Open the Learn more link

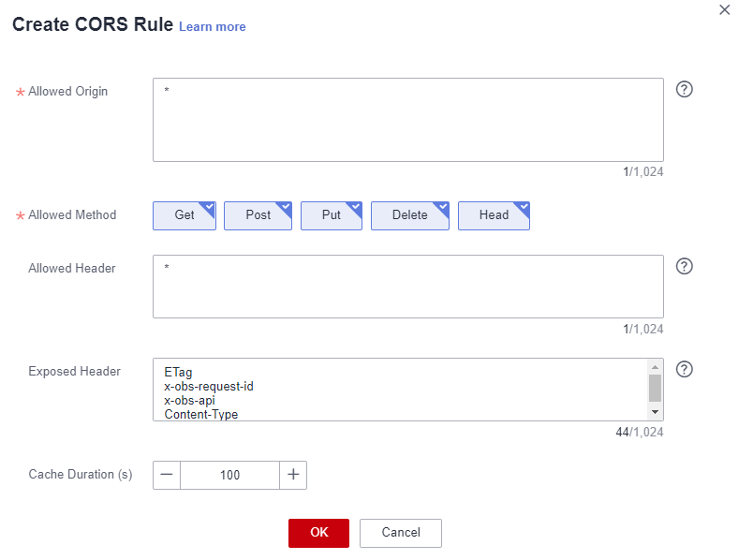click(212, 27)
